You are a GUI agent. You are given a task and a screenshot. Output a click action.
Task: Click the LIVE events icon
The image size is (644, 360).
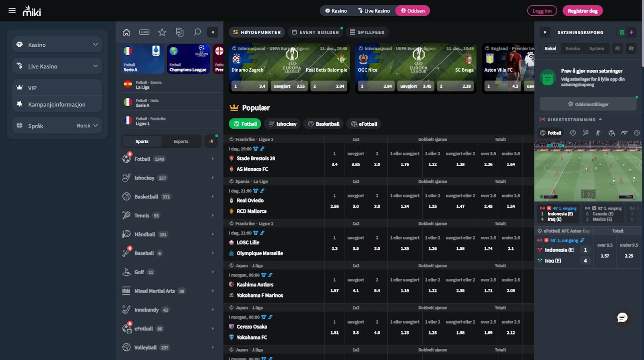pos(144,32)
